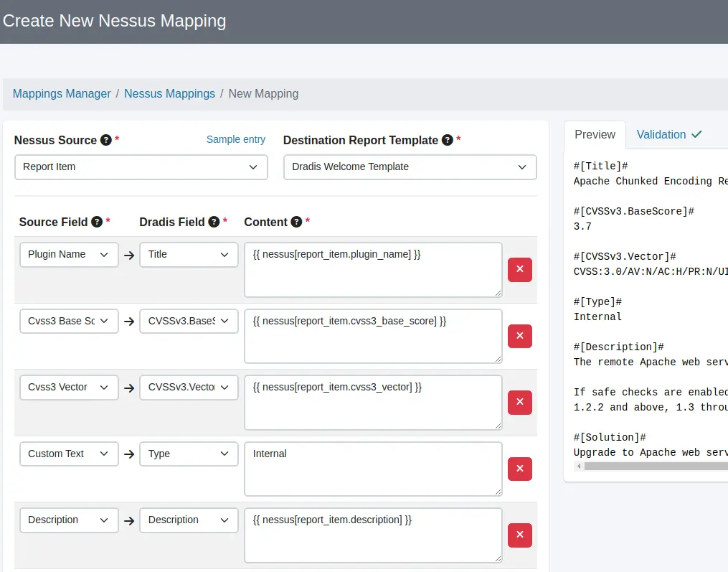Click the preview pane horizontal scrollbar
The height and width of the screenshot is (572, 728).
tap(656, 466)
